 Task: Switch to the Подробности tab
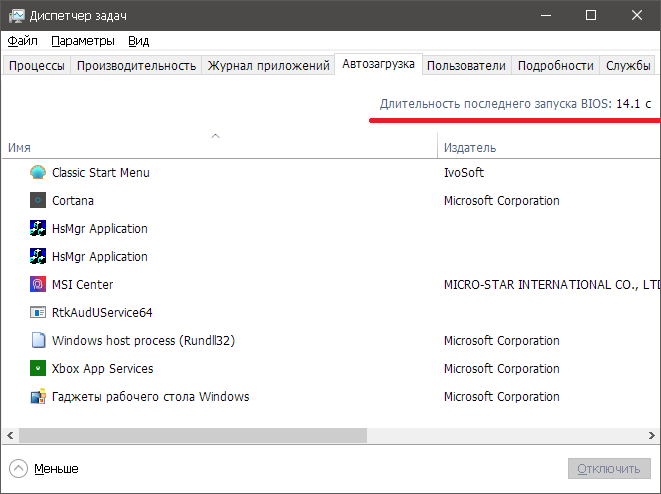(555, 66)
